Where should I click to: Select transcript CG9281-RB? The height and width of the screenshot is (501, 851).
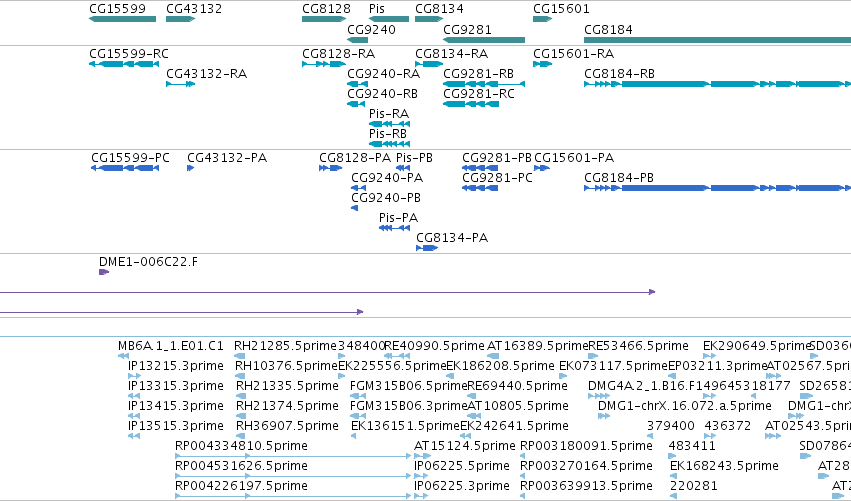tap(484, 84)
